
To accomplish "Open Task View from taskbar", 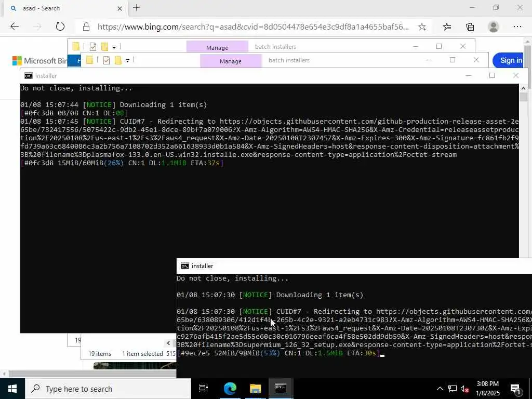I will [204, 389].
